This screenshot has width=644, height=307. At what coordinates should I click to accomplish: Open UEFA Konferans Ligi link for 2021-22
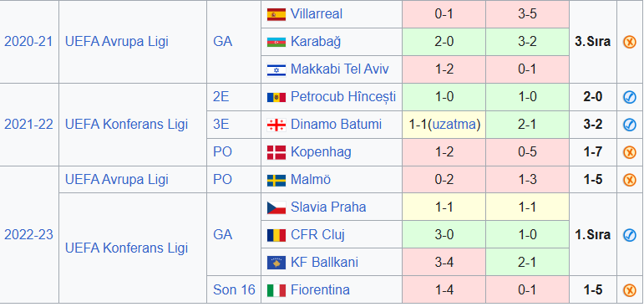[126, 125]
